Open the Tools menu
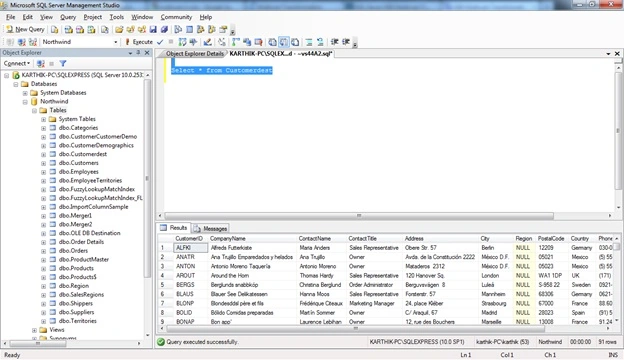This screenshot has height=360, width=624. tap(117, 17)
